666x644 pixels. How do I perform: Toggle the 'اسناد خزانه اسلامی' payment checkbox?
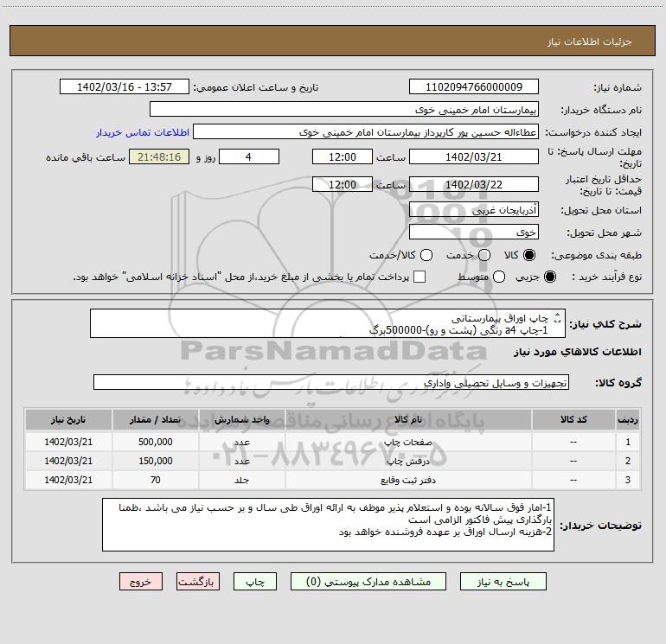(x=419, y=277)
